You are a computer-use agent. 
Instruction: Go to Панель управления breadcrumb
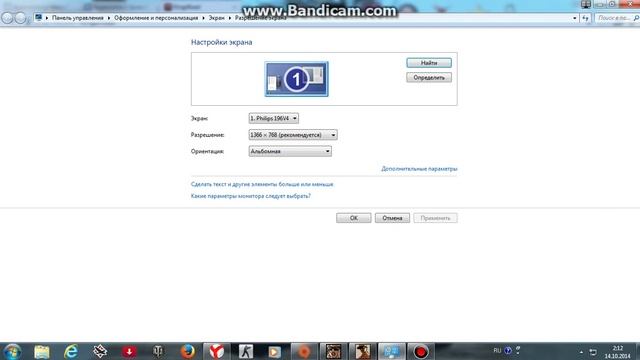78,18
